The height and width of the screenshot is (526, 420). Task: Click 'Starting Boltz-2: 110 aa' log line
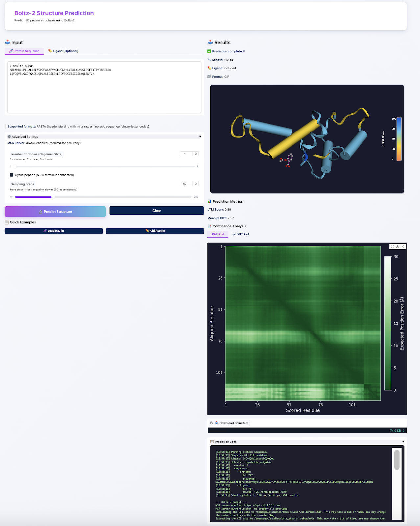[x=257, y=495]
